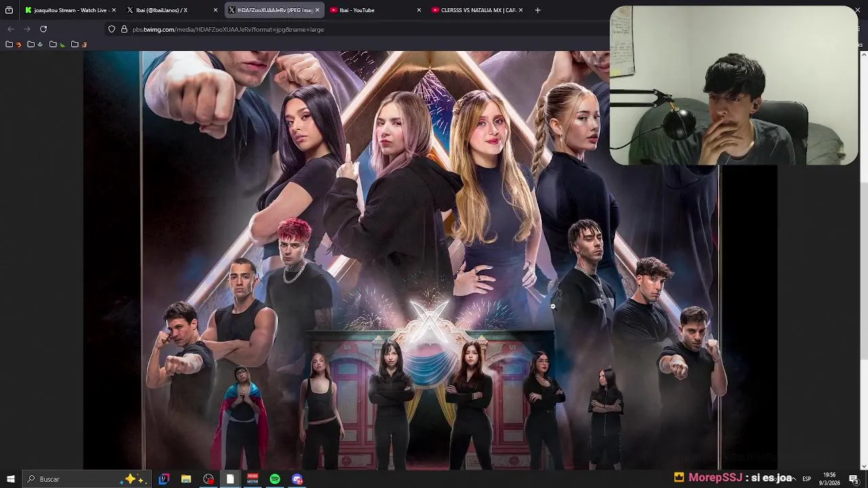Open OBS Studio from the taskbar
This screenshot has height=488, width=868.
pyautogui.click(x=208, y=479)
